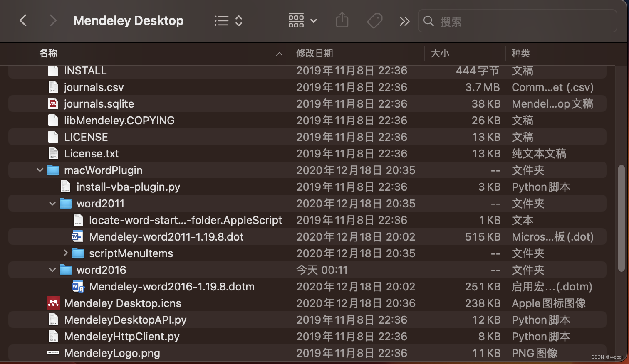Select the file name journals.sqlite
629x364 pixels.
point(99,104)
